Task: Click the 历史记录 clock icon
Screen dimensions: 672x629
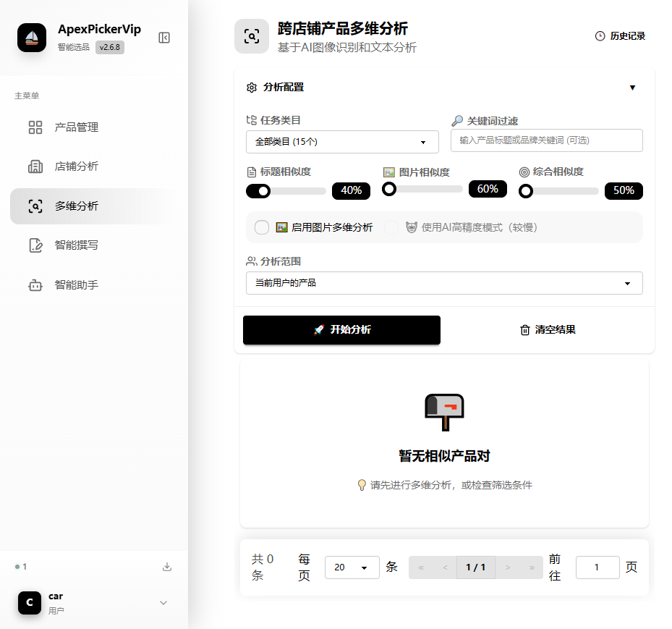Action: tap(600, 36)
